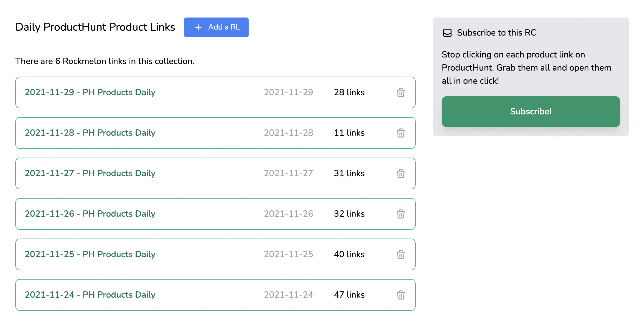
Task: Click the Daily ProductHunt Product Links heading
Action: [95, 27]
